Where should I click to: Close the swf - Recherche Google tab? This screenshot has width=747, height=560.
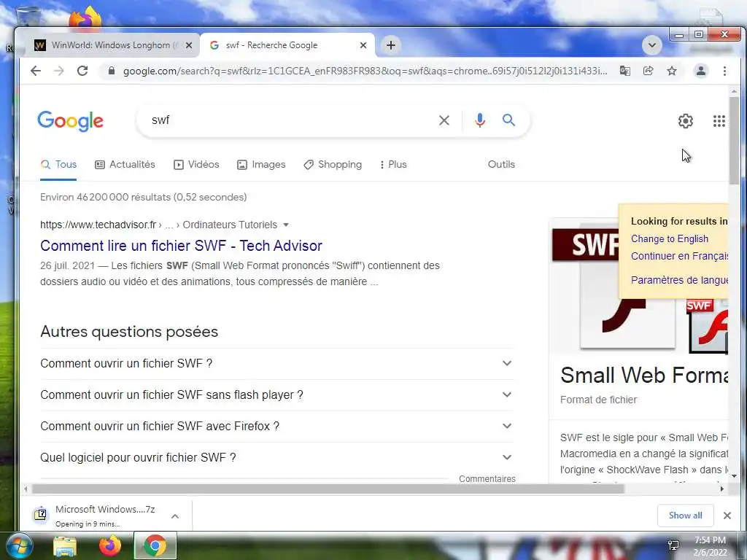(x=363, y=45)
